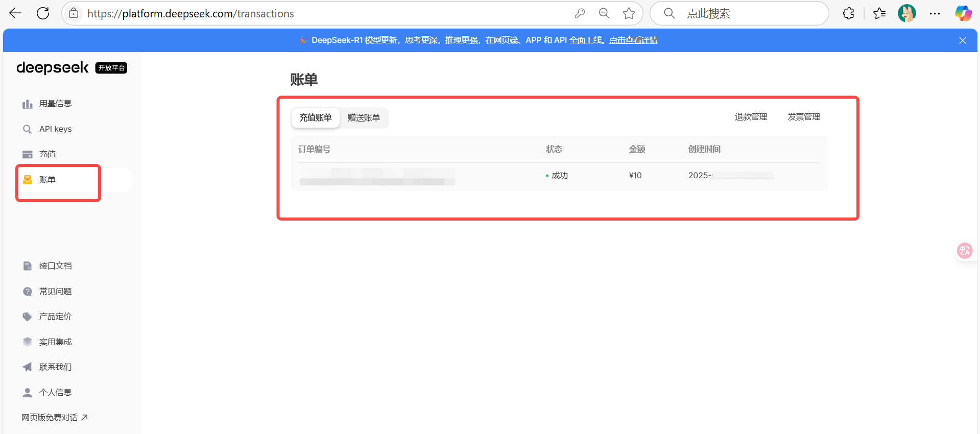Open the Copilot icon in toolbar
The height and width of the screenshot is (434, 980).
963,13
